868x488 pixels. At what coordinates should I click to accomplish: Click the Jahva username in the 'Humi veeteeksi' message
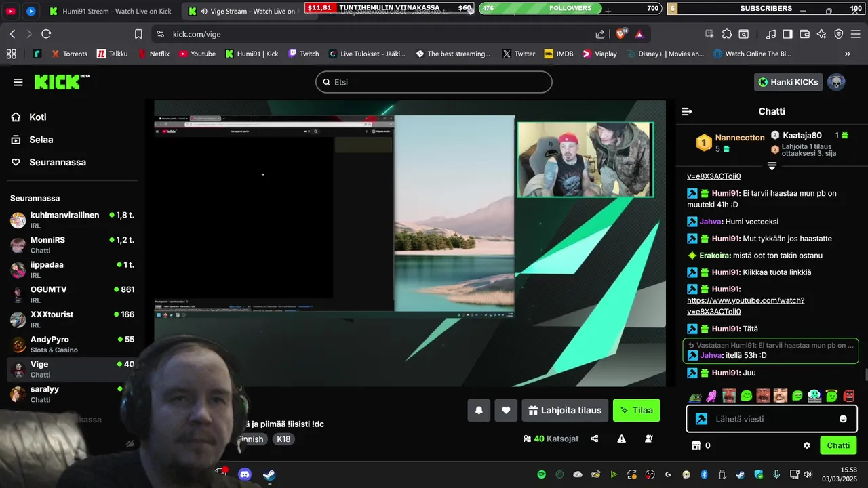pyautogui.click(x=711, y=222)
